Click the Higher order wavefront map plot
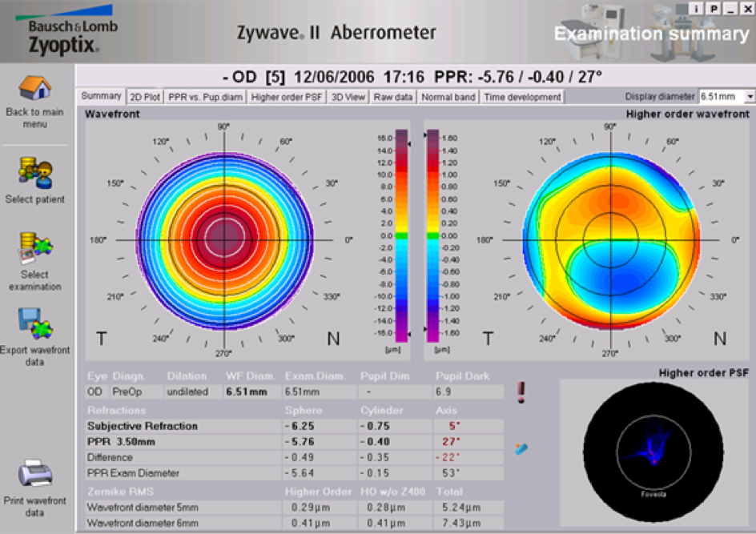 coord(611,239)
